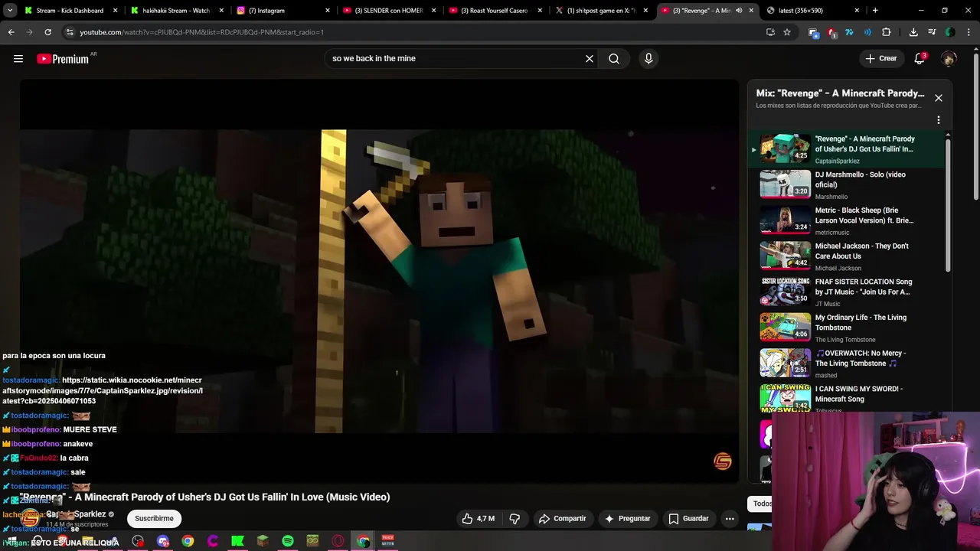Screen dimensions: 980x551
Task: Open Chrome three-dot menu
Action: coord(969,32)
